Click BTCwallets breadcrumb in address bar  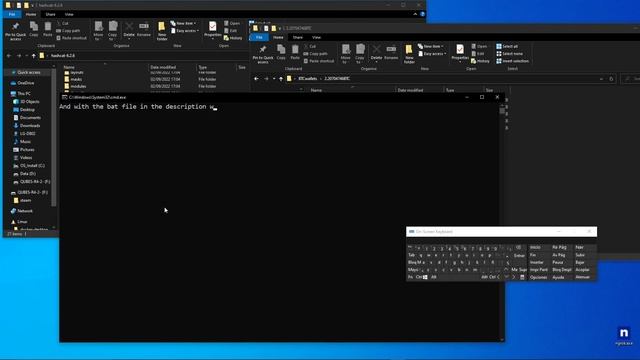click(x=307, y=78)
